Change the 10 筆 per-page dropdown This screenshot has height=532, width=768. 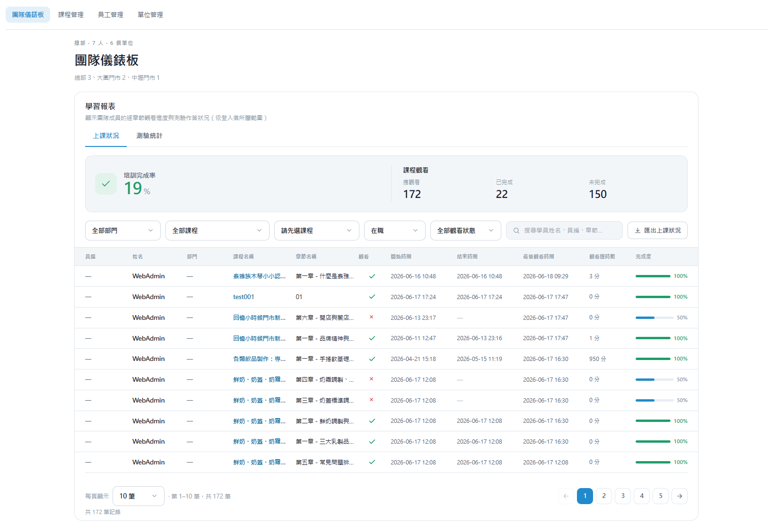coord(139,496)
